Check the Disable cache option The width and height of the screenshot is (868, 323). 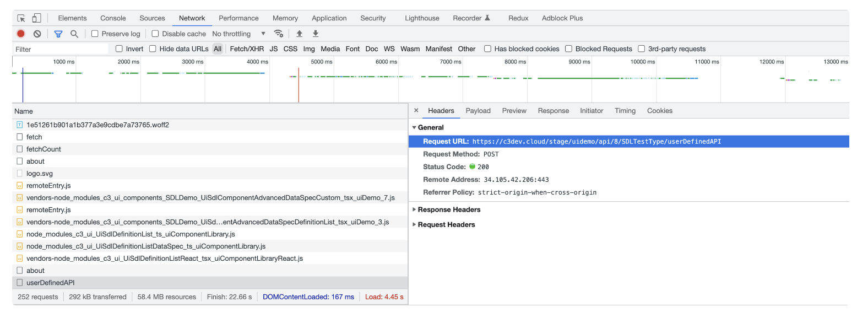(155, 34)
